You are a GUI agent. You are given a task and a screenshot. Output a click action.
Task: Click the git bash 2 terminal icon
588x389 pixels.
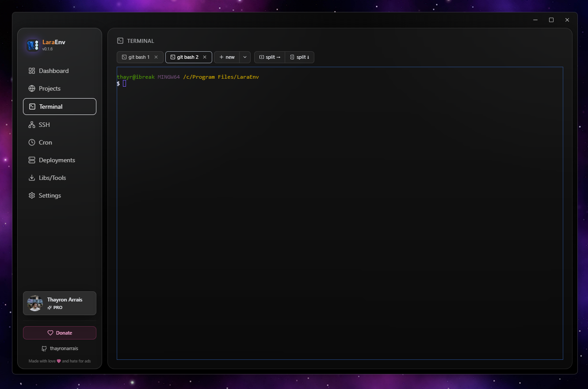(173, 57)
